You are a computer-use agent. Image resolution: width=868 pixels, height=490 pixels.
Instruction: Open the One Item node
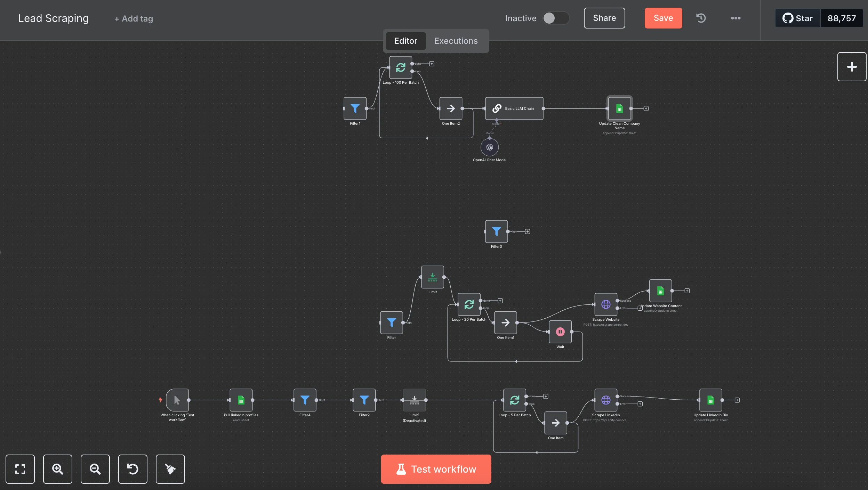pyautogui.click(x=556, y=423)
